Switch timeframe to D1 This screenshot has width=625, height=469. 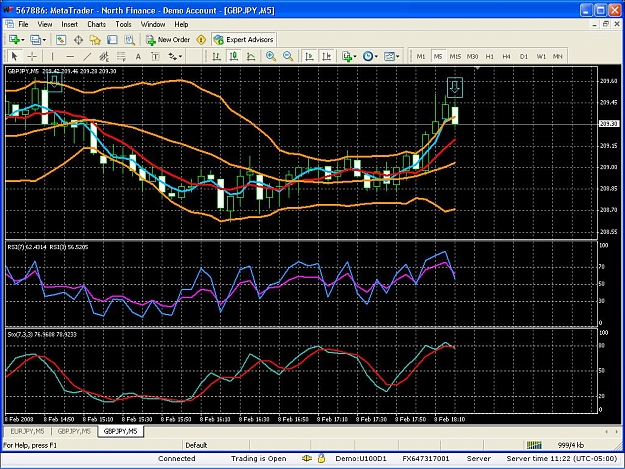pos(524,57)
